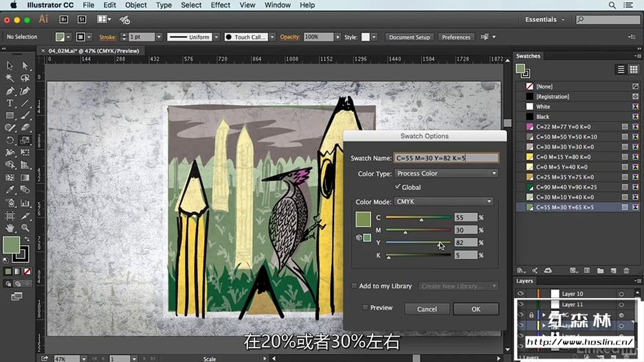Select the 04_02M.ai document tab
644x362 pixels.
93,51
